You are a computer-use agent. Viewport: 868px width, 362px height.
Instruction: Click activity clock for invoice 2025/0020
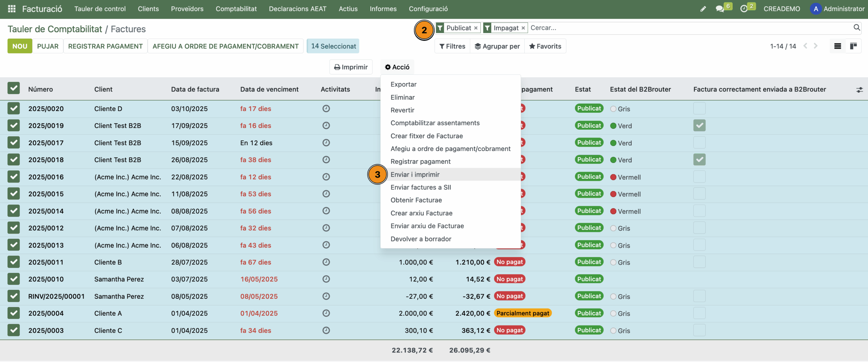[x=326, y=109]
